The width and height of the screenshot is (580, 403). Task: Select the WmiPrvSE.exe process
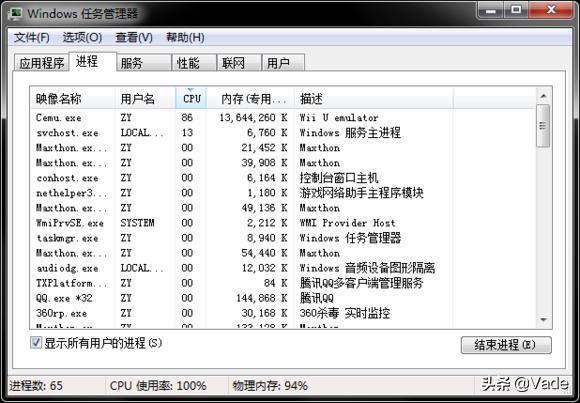(x=283, y=223)
